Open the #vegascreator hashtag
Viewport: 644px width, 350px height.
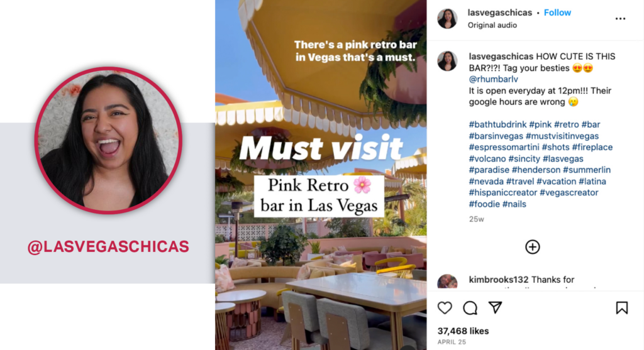pyautogui.click(x=569, y=192)
